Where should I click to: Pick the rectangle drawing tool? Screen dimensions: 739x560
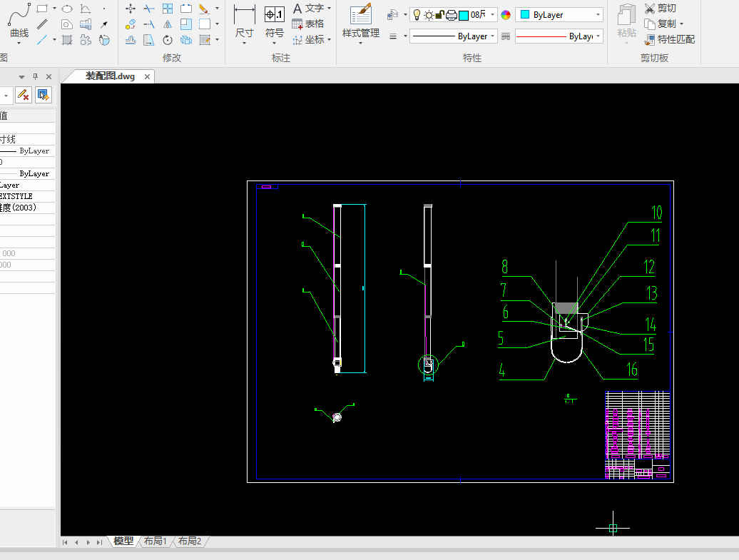[x=42, y=9]
